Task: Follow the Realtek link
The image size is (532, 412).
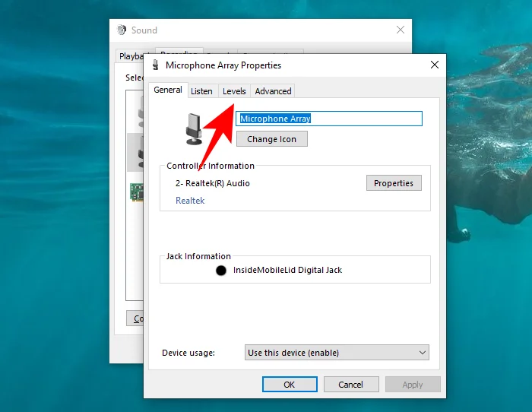Action: point(190,201)
